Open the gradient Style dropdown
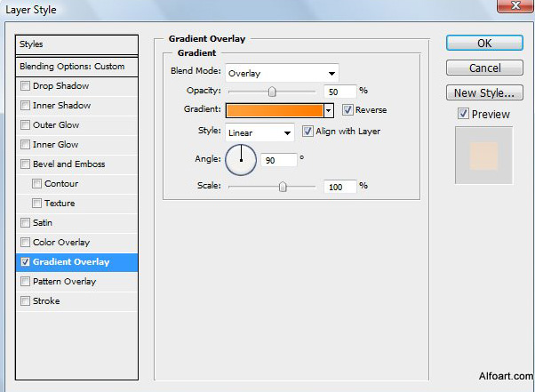Viewport: 535px width, 392px height. click(x=260, y=132)
